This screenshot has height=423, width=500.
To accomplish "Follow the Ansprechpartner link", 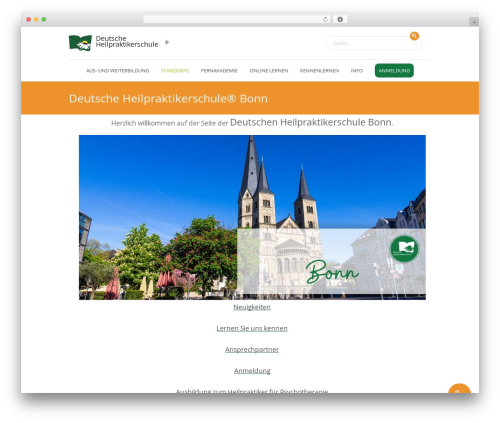I will (252, 349).
